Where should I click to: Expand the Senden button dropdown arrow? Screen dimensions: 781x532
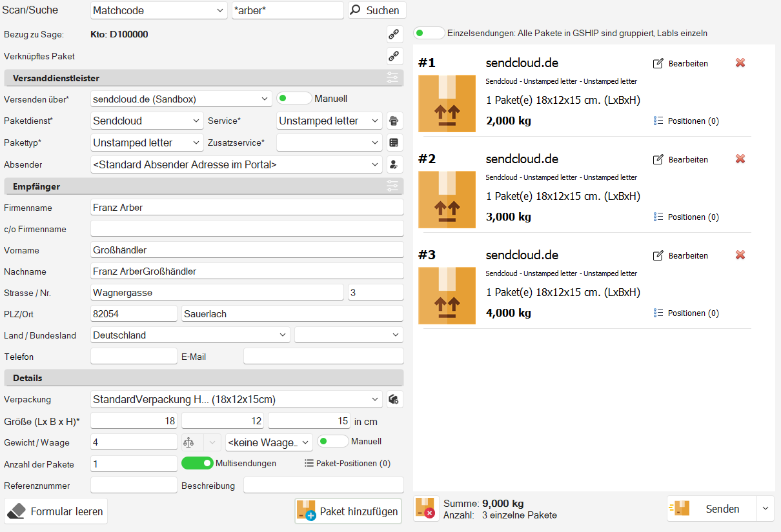(x=766, y=509)
